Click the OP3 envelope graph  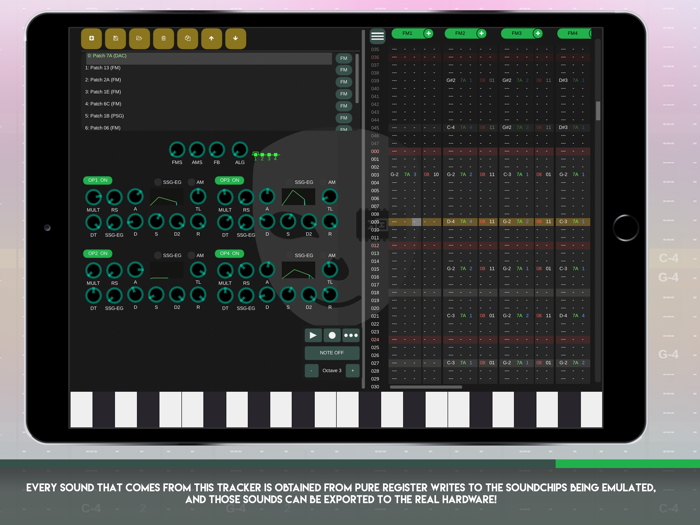(298, 197)
